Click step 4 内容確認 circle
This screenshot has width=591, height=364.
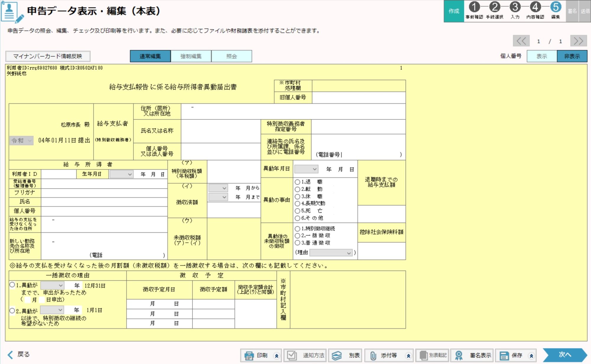coord(535,7)
